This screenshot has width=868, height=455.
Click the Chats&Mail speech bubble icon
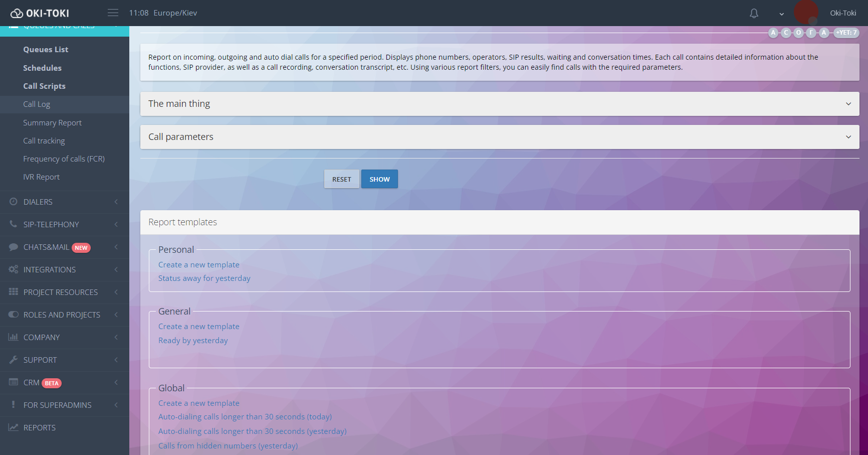[14, 247]
